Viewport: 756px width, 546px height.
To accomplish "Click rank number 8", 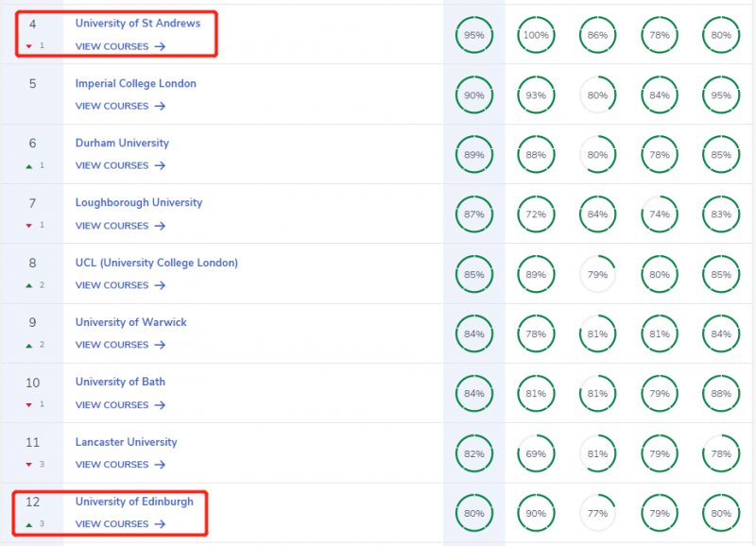I will pyautogui.click(x=32, y=264).
